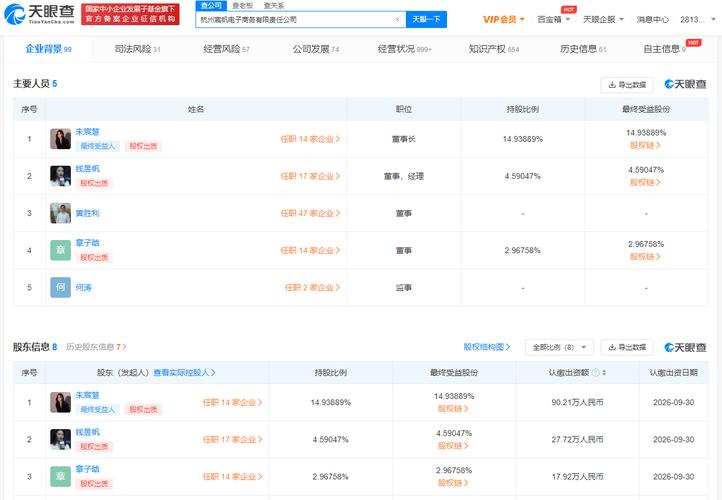Viewport: 722px width, 500px height.
Task: Switch to the 司法风险 tab
Action: coord(136,48)
